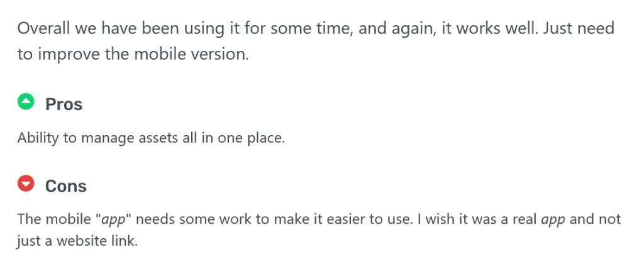Select the Cons heading label
The height and width of the screenshot is (264, 644).
pos(65,186)
